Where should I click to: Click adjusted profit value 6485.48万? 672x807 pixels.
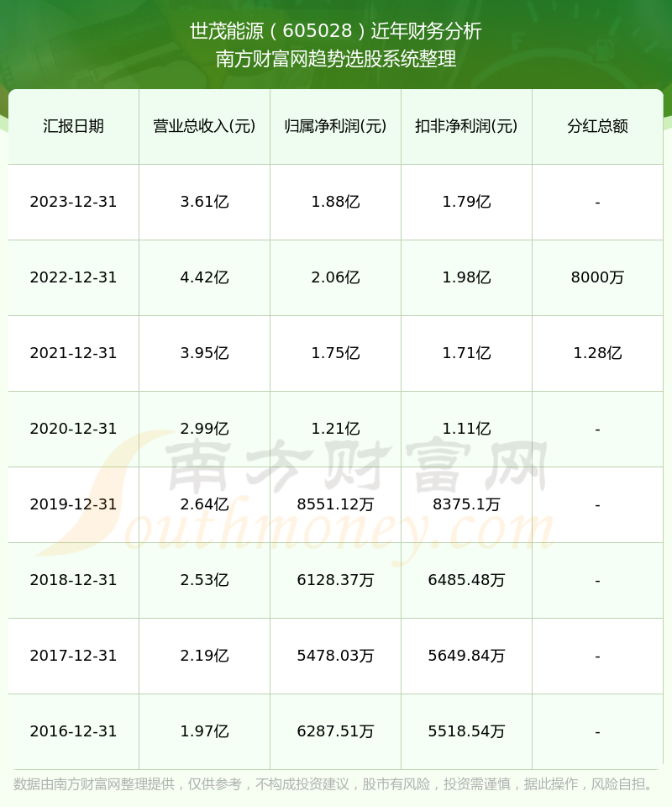click(466, 580)
